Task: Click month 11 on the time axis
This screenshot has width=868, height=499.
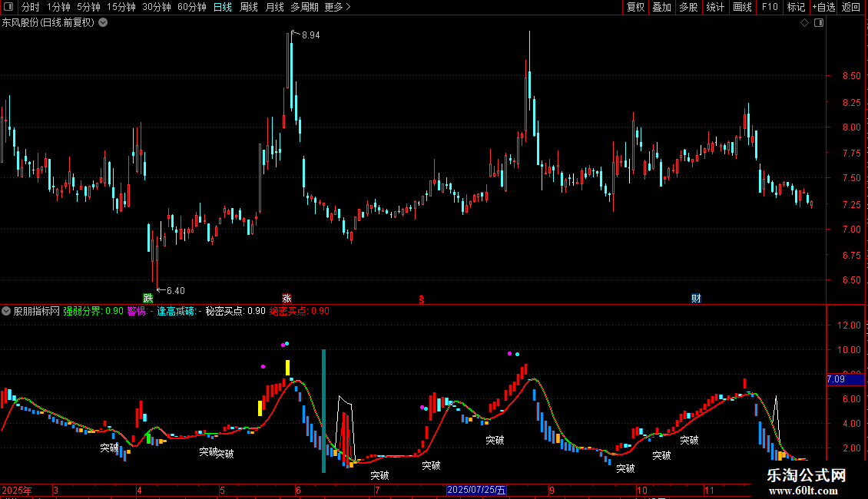Action: pyautogui.click(x=709, y=490)
